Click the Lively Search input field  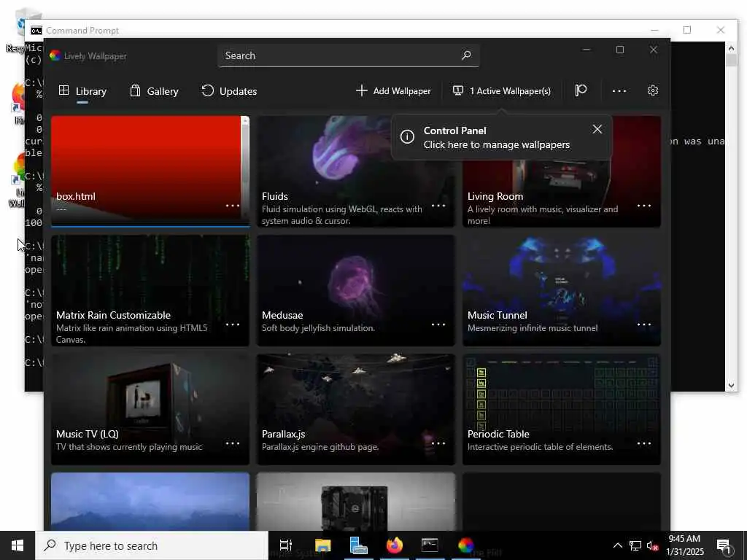pos(348,55)
